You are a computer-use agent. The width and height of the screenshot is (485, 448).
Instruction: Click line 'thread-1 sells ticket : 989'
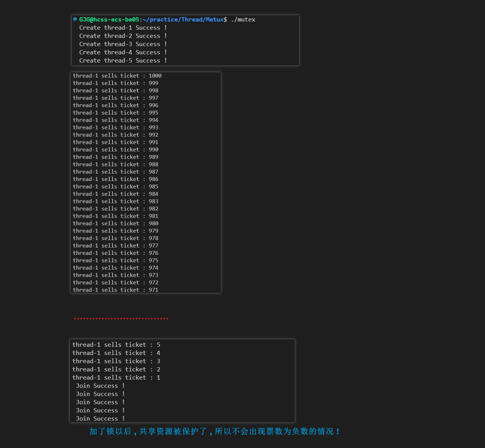(116, 157)
